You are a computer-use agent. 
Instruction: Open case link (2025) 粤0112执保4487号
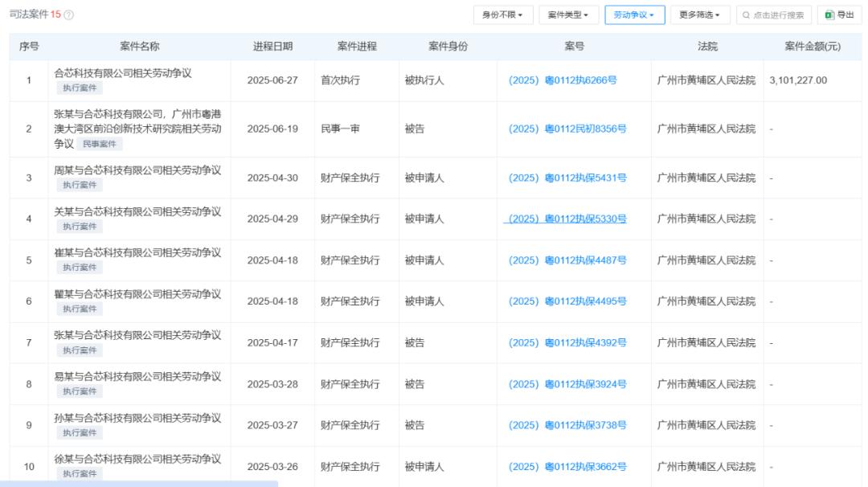coord(567,260)
